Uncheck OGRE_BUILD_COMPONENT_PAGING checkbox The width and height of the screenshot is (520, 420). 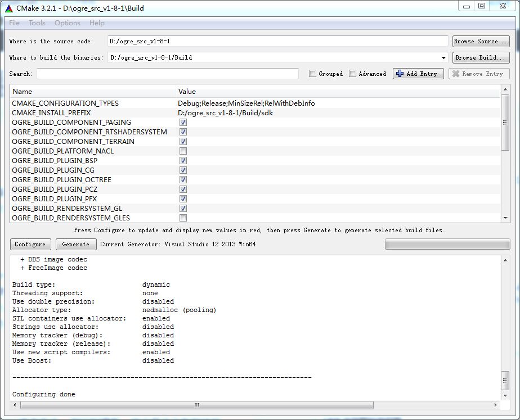[x=183, y=123]
